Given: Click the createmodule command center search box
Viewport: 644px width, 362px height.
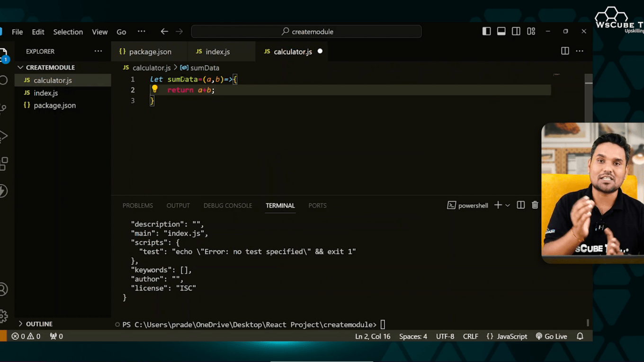Looking at the screenshot, I should coord(306,32).
